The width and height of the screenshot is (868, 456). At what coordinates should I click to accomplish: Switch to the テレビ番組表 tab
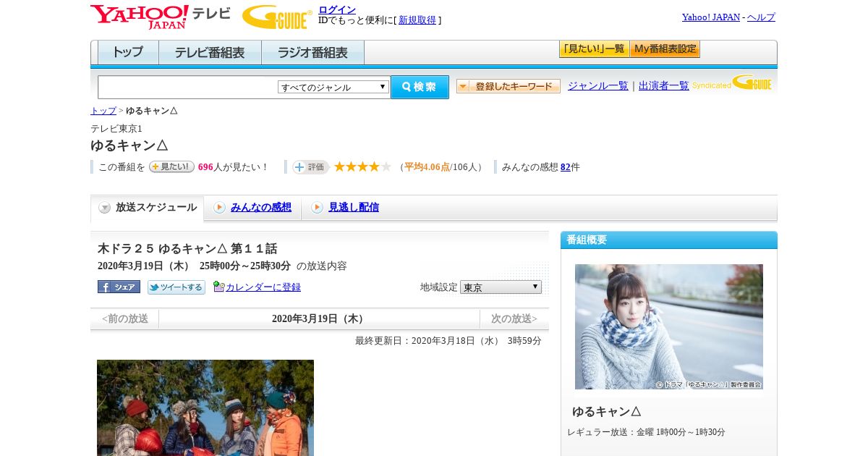210,53
